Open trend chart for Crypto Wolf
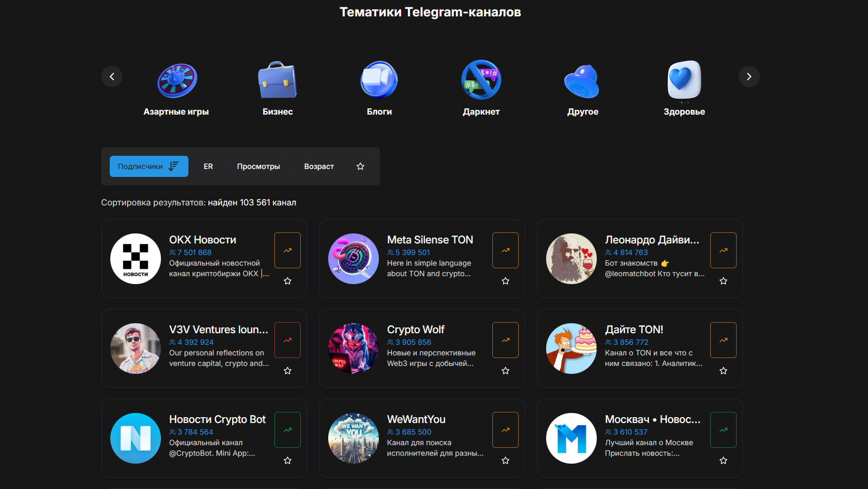This screenshot has height=489, width=868. tap(505, 340)
